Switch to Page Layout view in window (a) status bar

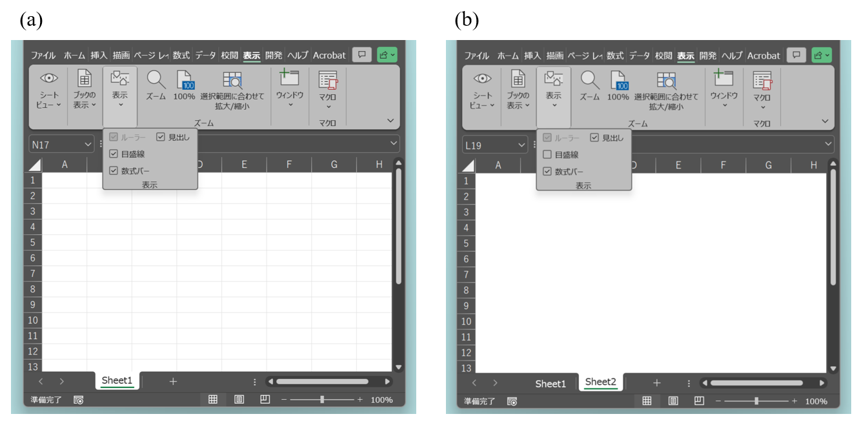239,400
